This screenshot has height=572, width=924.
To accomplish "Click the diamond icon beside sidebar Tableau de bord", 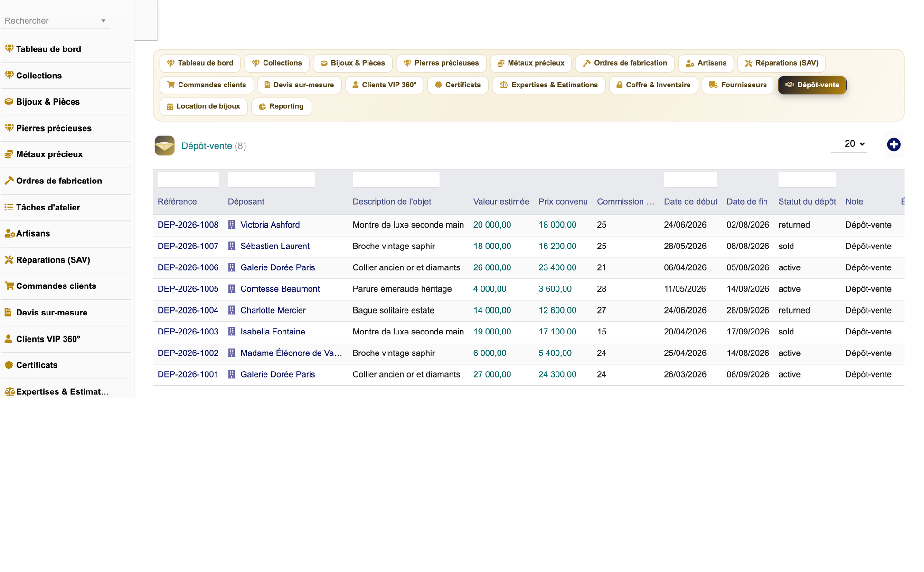I will click(x=9, y=48).
